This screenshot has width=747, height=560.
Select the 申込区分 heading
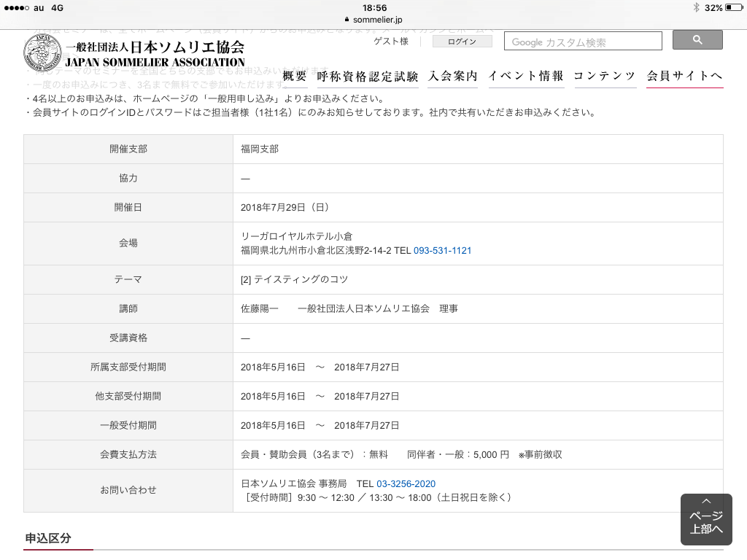(48, 539)
